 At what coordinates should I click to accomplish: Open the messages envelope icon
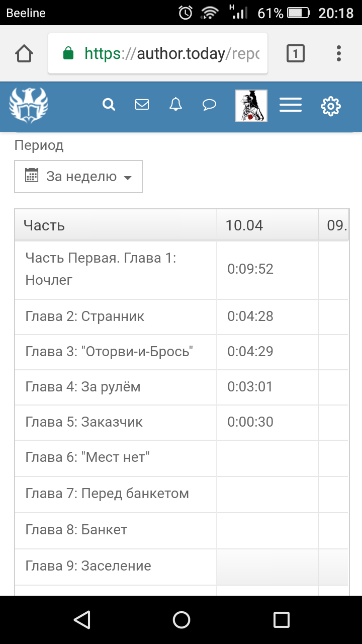pos(142,105)
